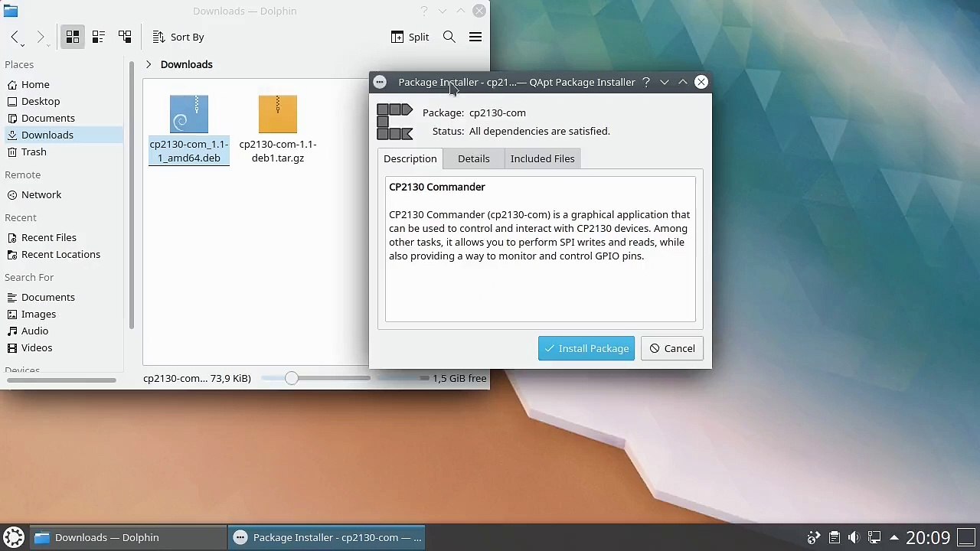Open the network connections tray icon
Screen dimensions: 980x551
(874, 537)
